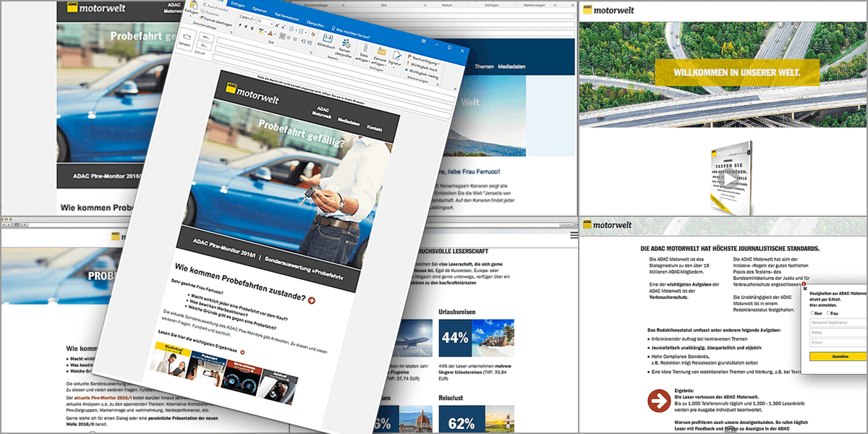Open the font color picker
This screenshot has width=868, height=434.
pos(271,33)
